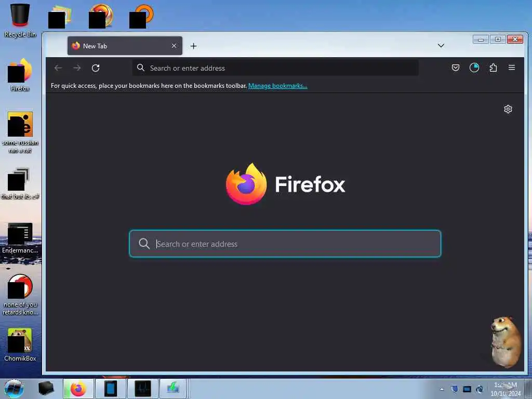
Task: Select the New Tab tab
Action: [125, 46]
